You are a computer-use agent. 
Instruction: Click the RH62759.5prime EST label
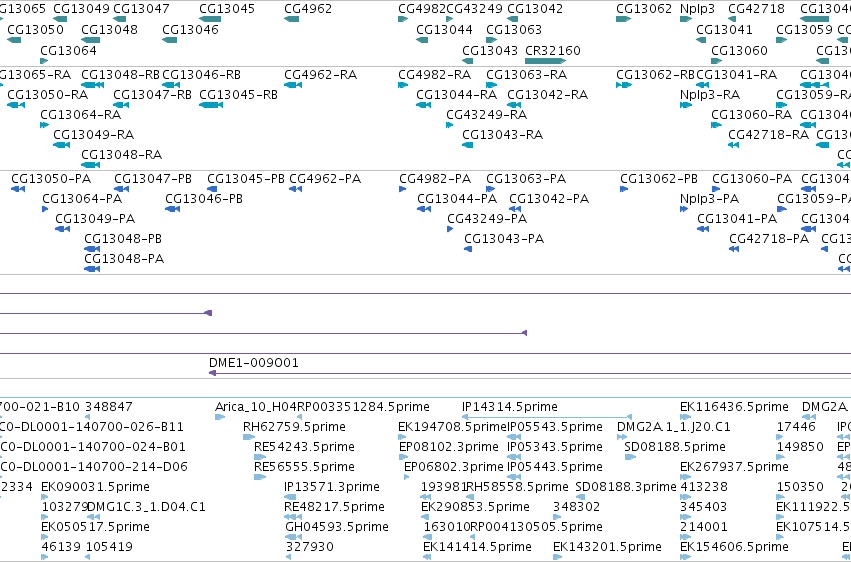pyautogui.click(x=294, y=426)
